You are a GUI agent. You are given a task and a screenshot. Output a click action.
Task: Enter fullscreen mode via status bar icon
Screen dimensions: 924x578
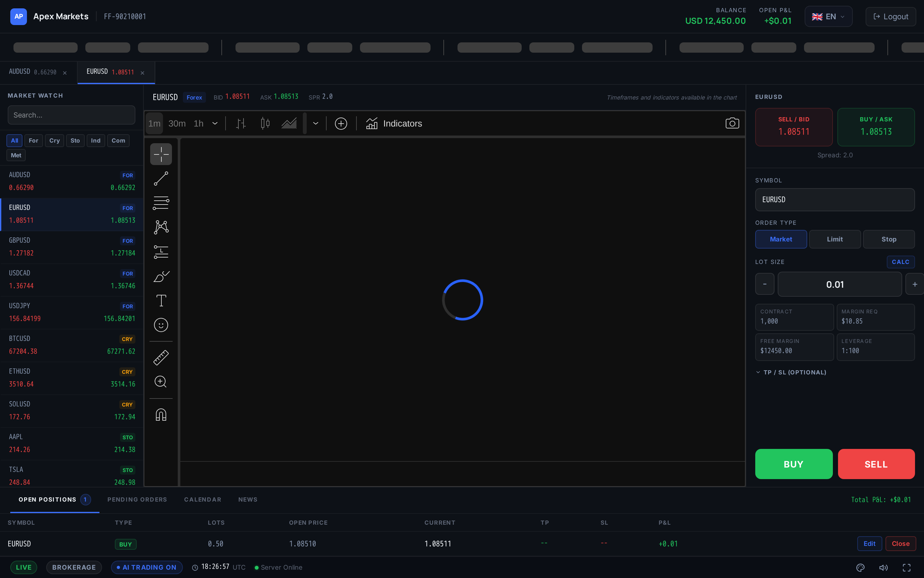906,567
